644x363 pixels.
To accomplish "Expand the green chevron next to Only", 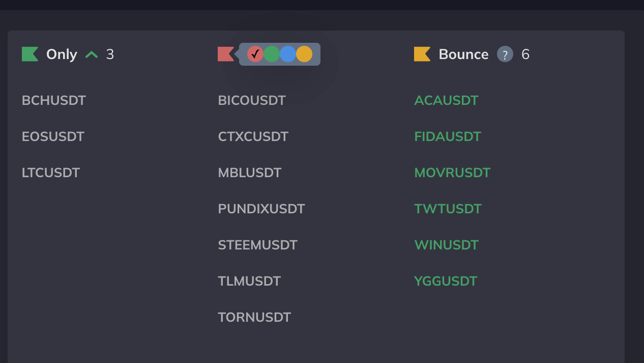I will (x=92, y=54).
